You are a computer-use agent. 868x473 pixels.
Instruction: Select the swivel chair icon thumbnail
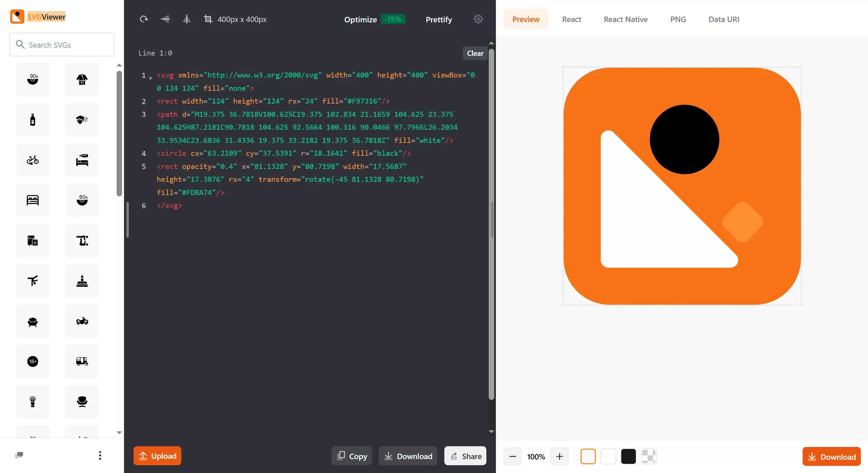click(82, 402)
